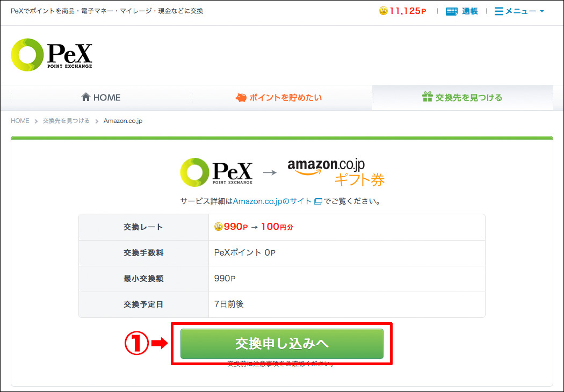
Task: Click Amazon.co.jp in the breadcrumb
Action: point(123,121)
